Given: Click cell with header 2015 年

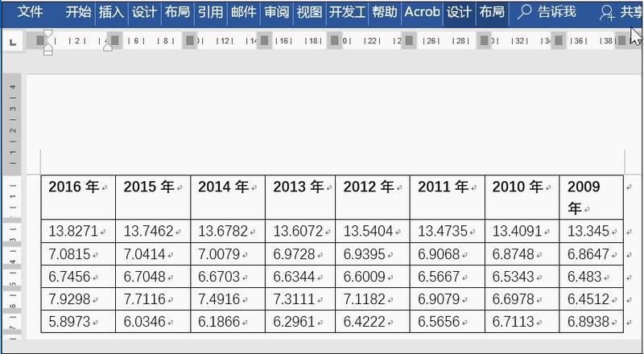Looking at the screenshot, I should (x=153, y=198).
